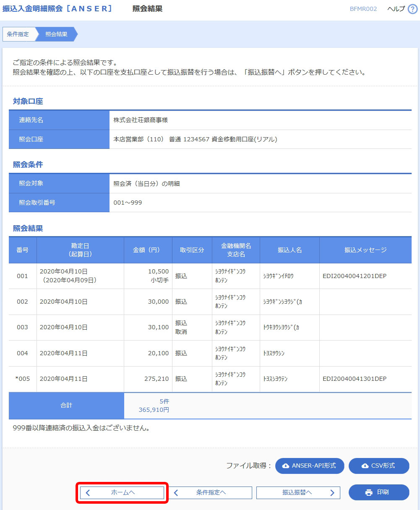Select row number 002 cell
The width and height of the screenshot is (420, 510).
point(23,302)
